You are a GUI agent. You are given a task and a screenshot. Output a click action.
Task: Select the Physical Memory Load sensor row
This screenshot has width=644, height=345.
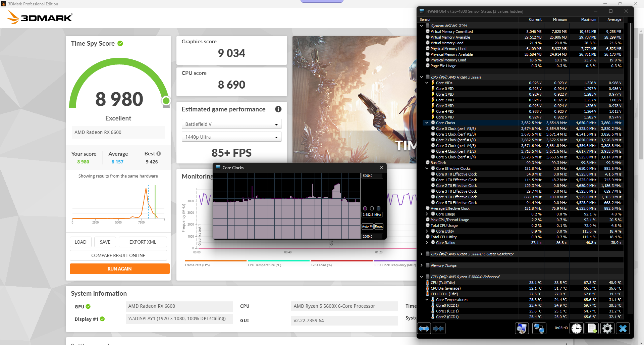tap(521, 60)
